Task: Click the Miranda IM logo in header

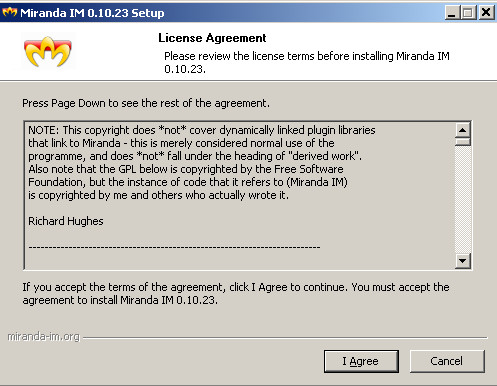Action: pos(48,51)
